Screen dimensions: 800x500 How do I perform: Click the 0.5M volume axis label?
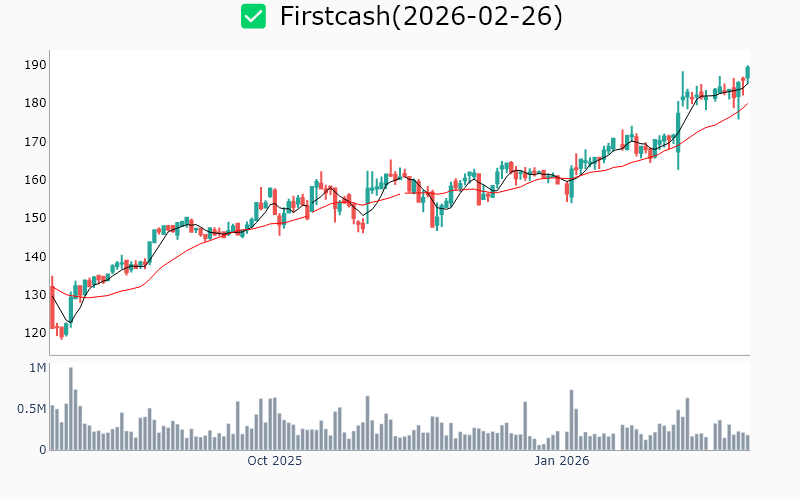pos(31,409)
